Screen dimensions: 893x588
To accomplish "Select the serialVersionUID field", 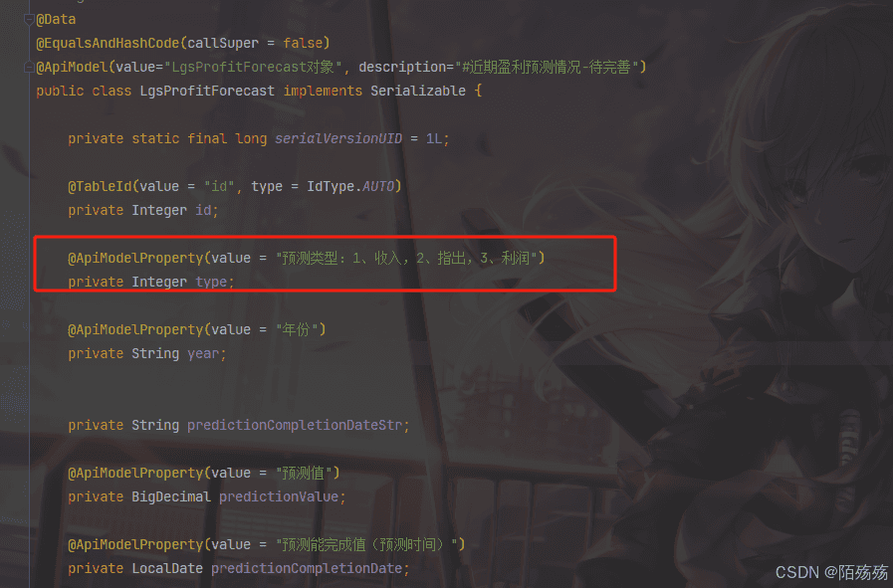I will click(338, 139).
